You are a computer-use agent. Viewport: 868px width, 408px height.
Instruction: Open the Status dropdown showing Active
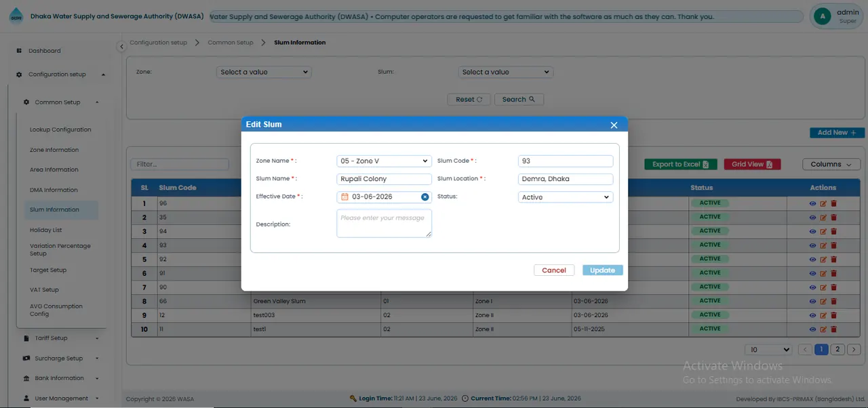[566, 197]
